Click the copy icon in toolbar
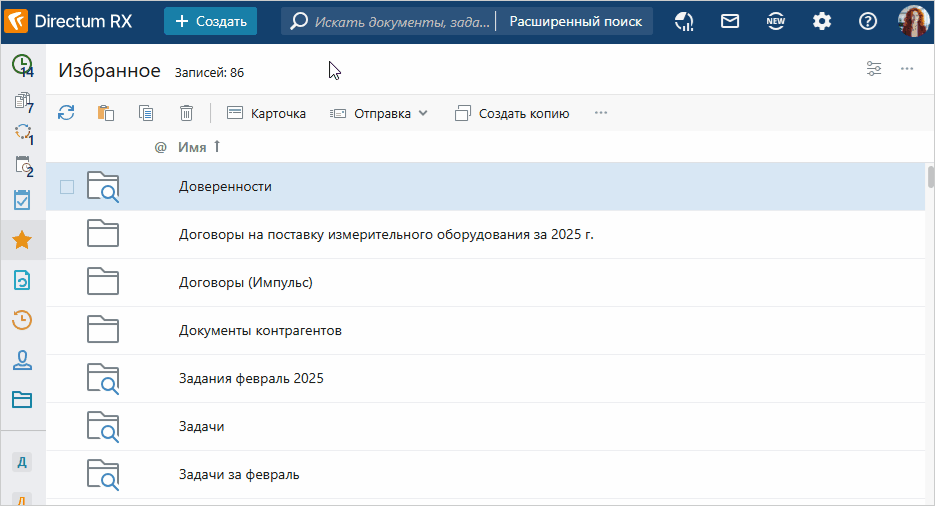 tap(146, 113)
